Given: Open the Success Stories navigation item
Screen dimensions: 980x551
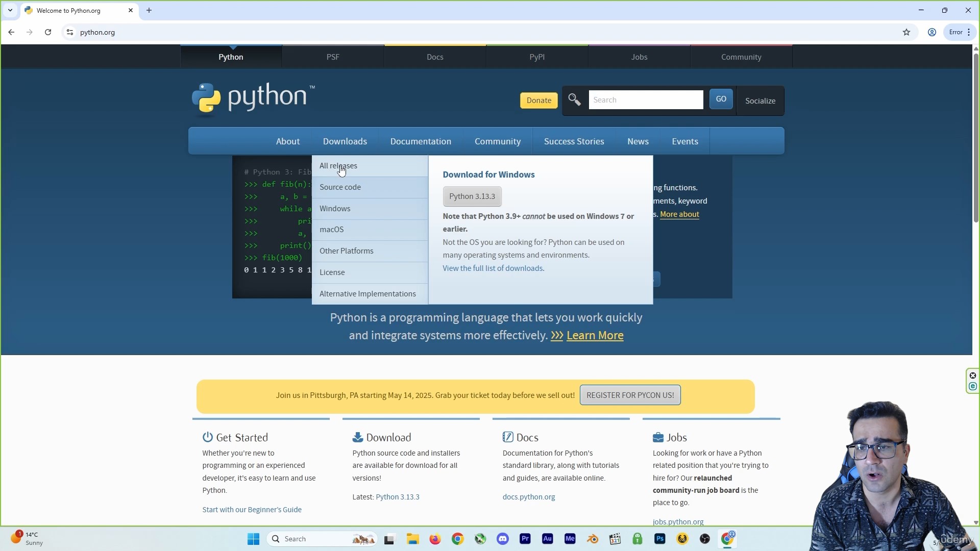Looking at the screenshot, I should click(x=574, y=141).
